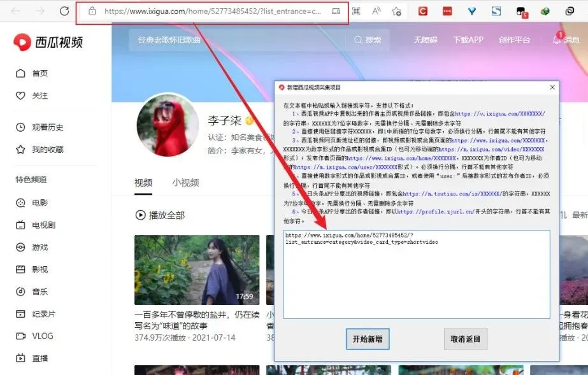Click the video title 一百多年不曾停歇的盐井
The height and width of the screenshot is (375, 588).
[197, 320]
